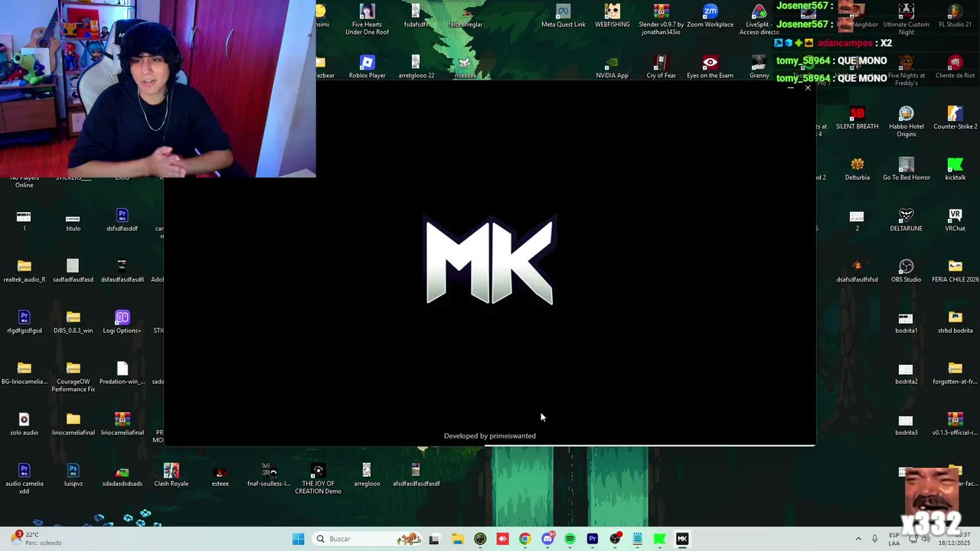The width and height of the screenshot is (980, 551).
Task: Click the MK logo in launcher
Action: pyautogui.click(x=490, y=261)
